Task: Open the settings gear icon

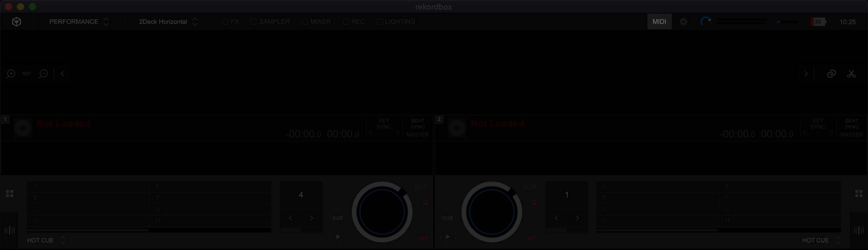Action: click(x=683, y=22)
